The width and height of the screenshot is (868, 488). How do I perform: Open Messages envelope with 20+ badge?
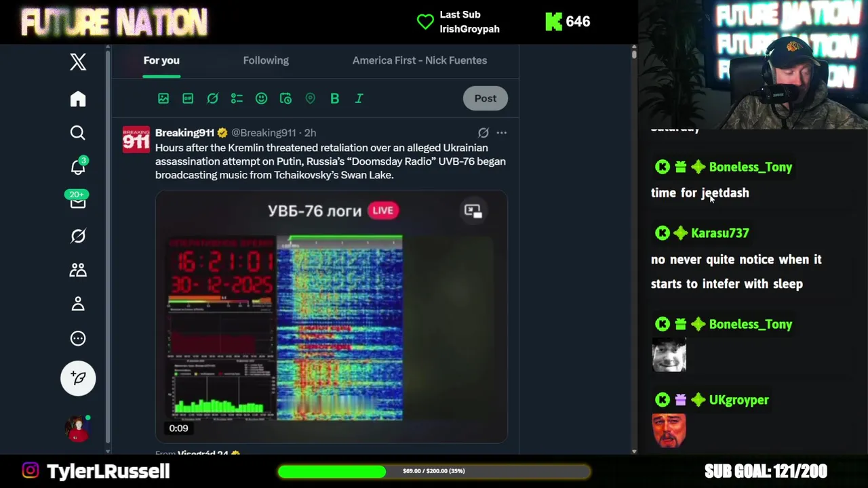point(78,201)
